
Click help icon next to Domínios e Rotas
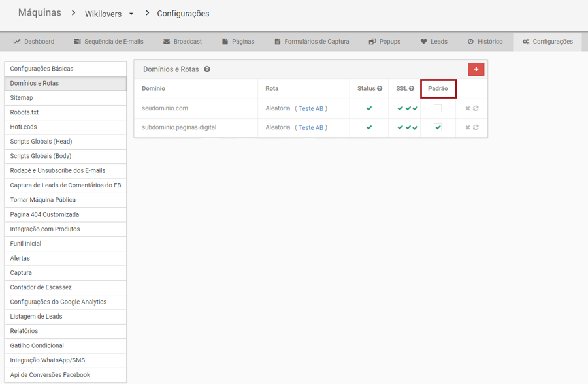(x=207, y=69)
